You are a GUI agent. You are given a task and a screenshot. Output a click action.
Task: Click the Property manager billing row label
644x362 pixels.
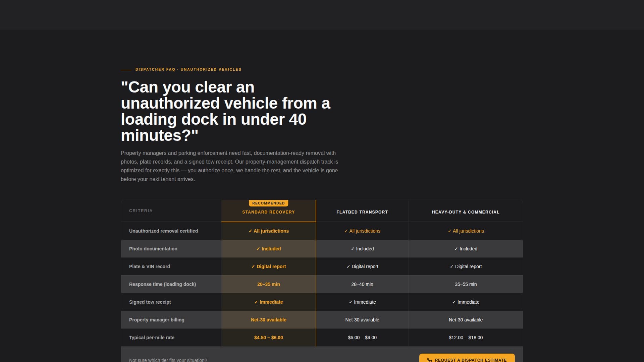pyautogui.click(x=157, y=320)
